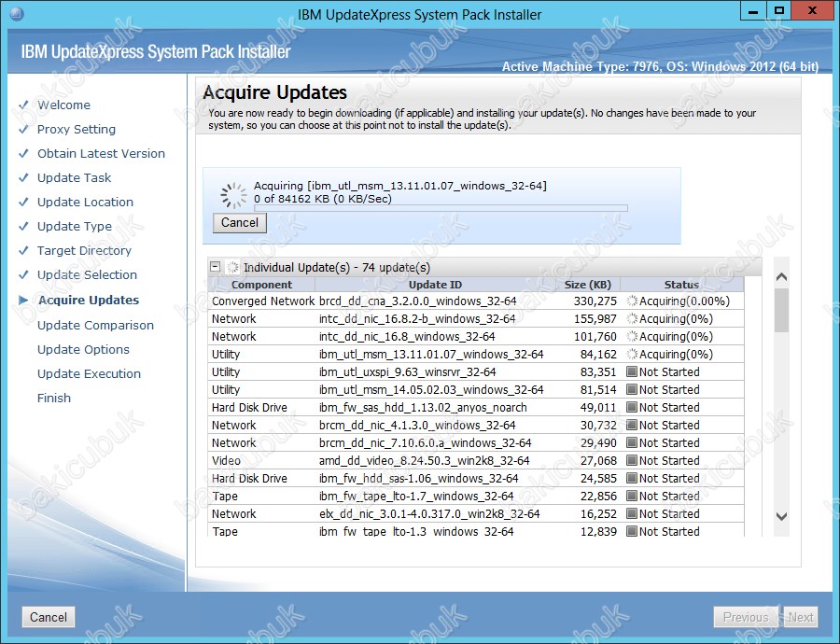This screenshot has height=644, width=840.
Task: Click arrow marker beside Acquire Updates step
Action: [x=23, y=300]
